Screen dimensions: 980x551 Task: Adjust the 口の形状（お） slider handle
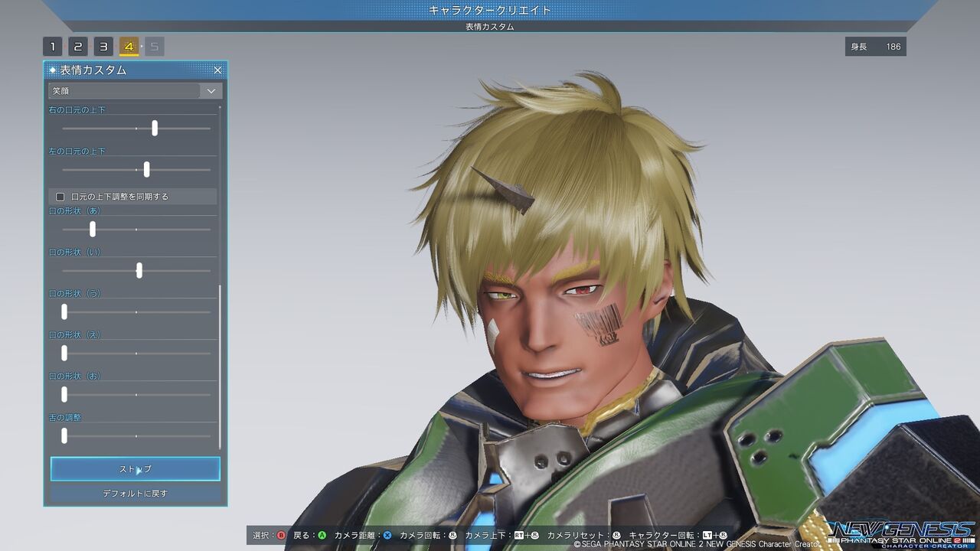click(64, 395)
